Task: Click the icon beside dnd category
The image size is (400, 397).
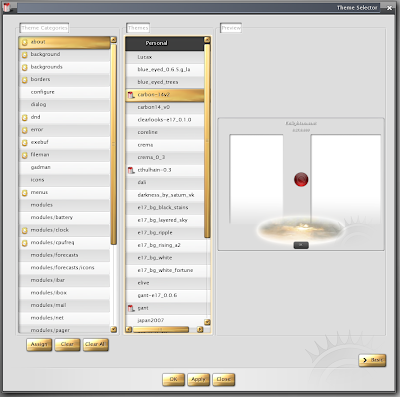Action: coord(24,118)
